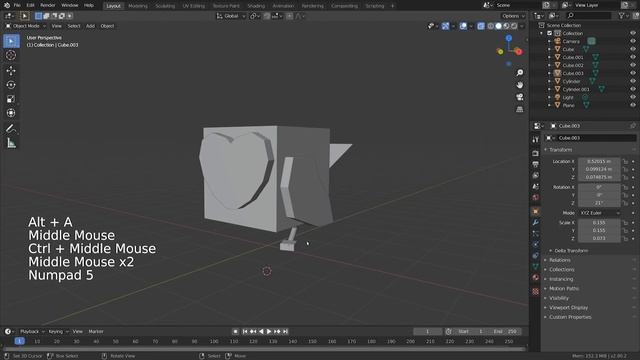This screenshot has height=360, width=640.
Task: Open the Particles properties tab
Action: pyautogui.click(x=536, y=233)
